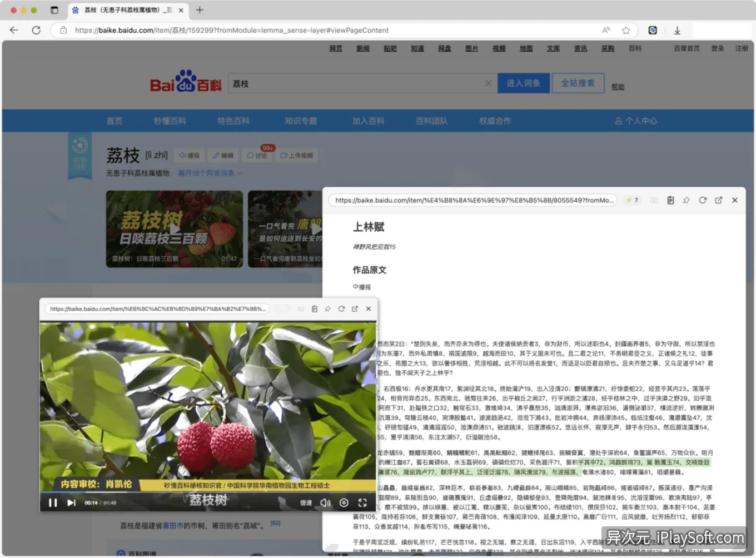Mute the lychee video volume
The height and width of the screenshot is (558, 756).
[x=326, y=502]
